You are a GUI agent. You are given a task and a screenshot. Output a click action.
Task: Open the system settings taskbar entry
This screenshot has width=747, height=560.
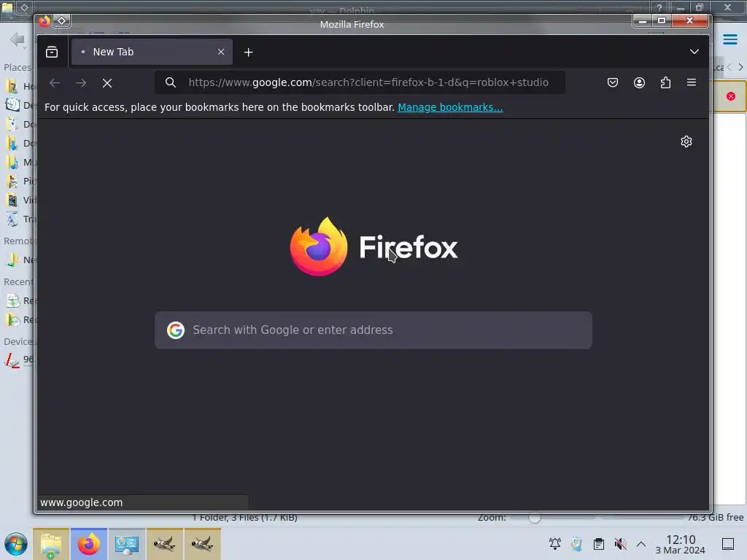pos(127,544)
